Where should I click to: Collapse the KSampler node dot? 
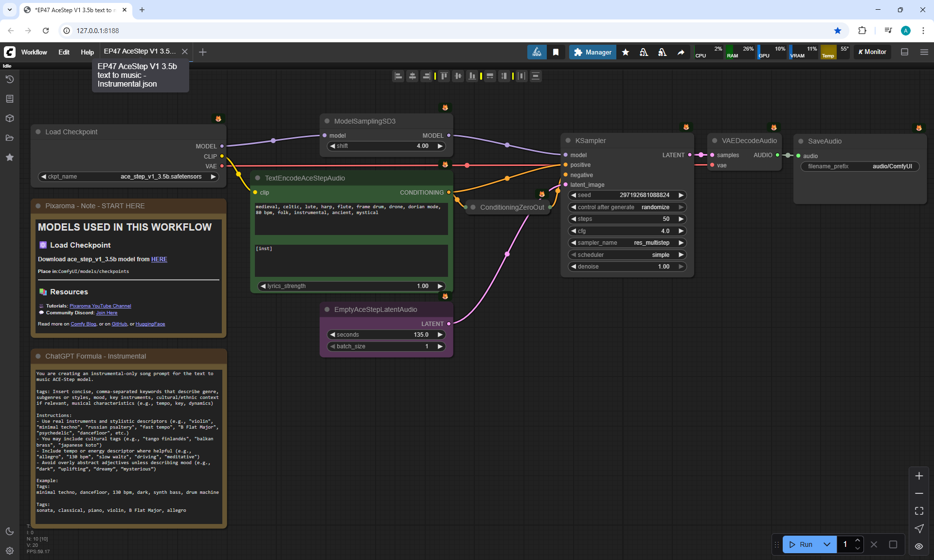(x=568, y=141)
